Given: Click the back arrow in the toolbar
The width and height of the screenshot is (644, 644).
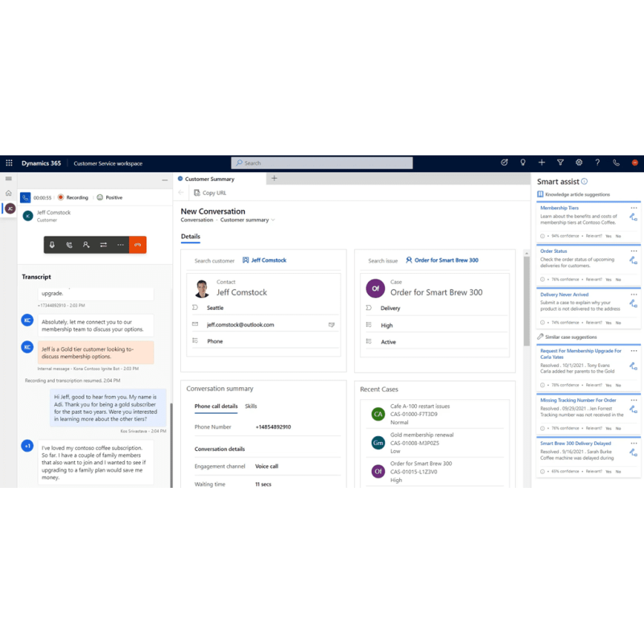Looking at the screenshot, I should (181, 192).
